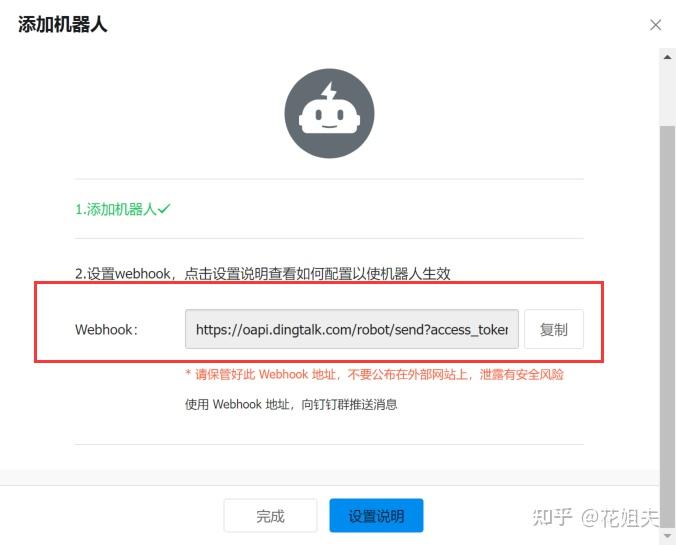
Task: Click the gray robot avatar icon
Action: [x=329, y=113]
